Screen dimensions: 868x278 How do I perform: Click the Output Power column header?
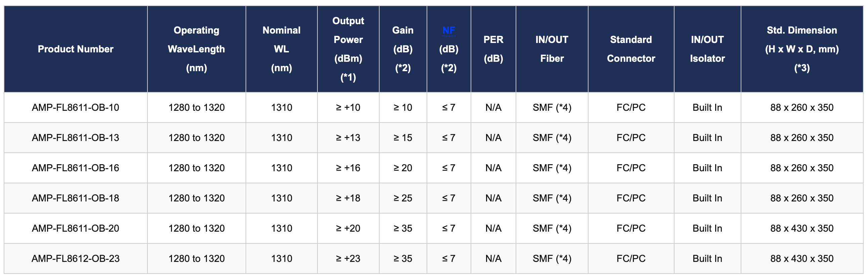point(348,49)
